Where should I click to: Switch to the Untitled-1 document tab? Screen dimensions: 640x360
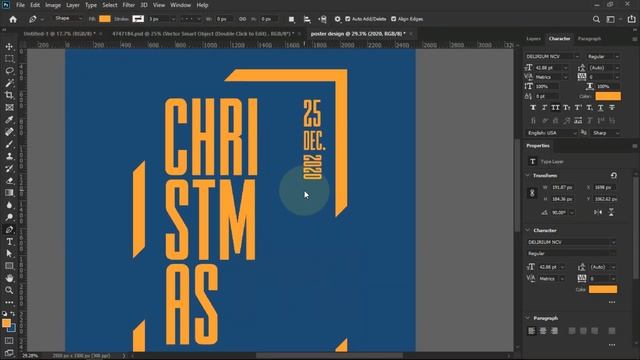(60, 34)
